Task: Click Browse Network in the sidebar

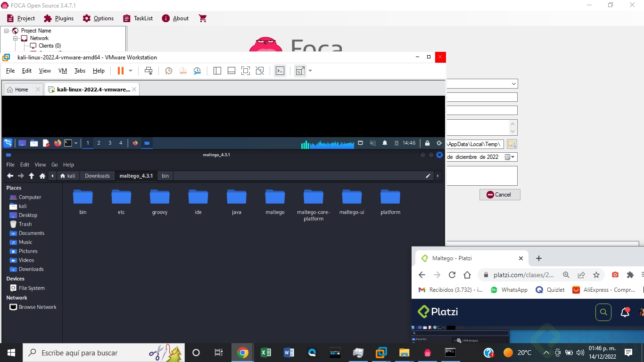Action: 33,307
